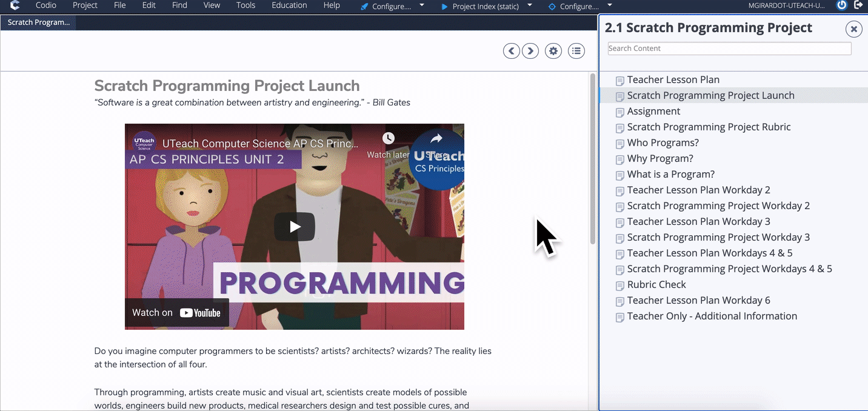Open the View menu
Image resolution: width=868 pixels, height=411 pixels.
click(x=212, y=5)
